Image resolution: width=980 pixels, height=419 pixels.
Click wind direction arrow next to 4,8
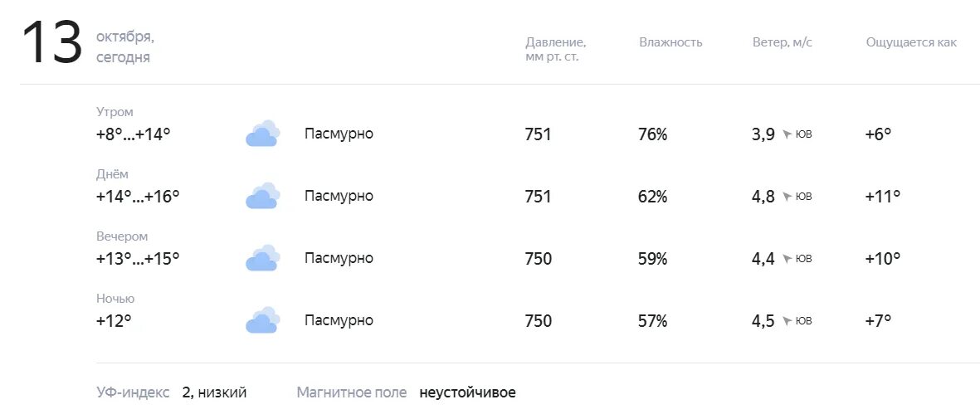787,197
